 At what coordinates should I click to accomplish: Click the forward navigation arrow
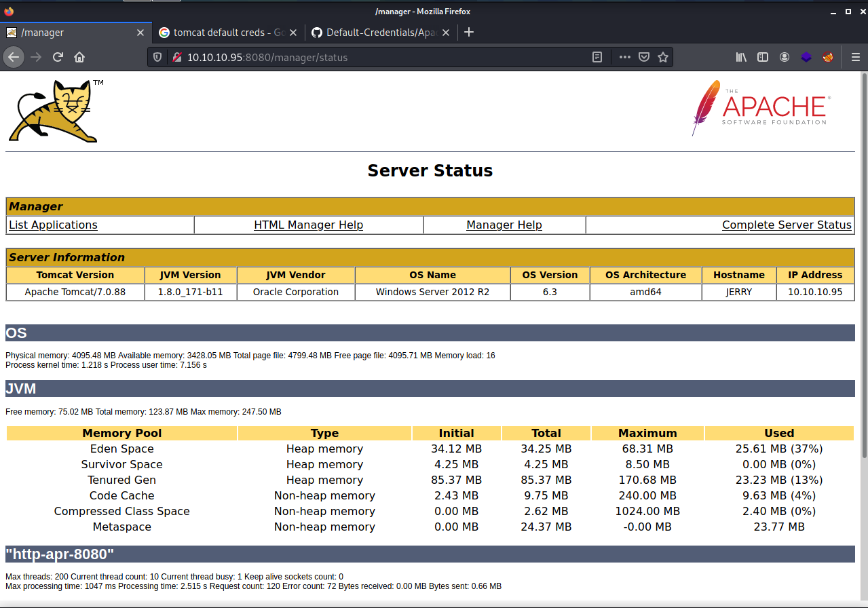[36, 57]
